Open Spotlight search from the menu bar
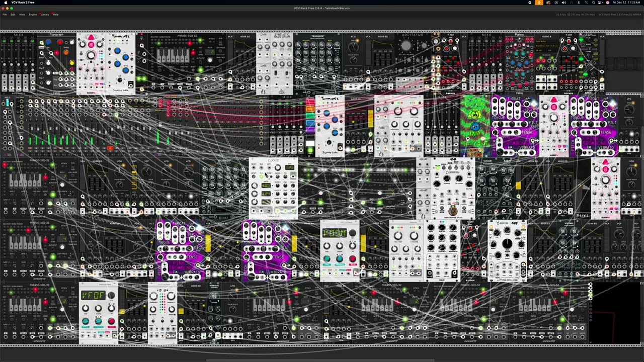 point(594,3)
